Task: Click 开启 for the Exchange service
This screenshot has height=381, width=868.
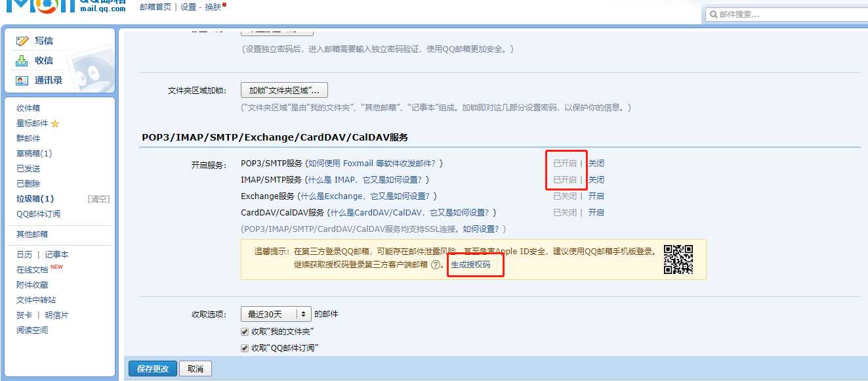Action: [596, 196]
